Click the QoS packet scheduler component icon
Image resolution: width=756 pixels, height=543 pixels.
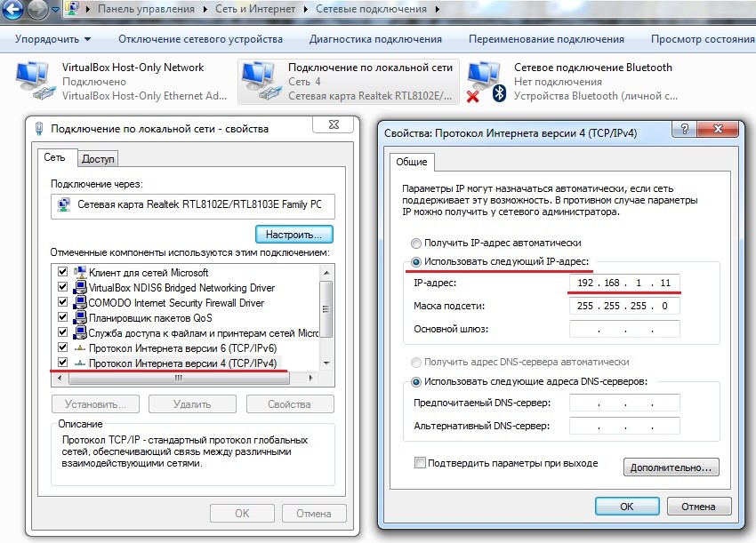[79, 316]
